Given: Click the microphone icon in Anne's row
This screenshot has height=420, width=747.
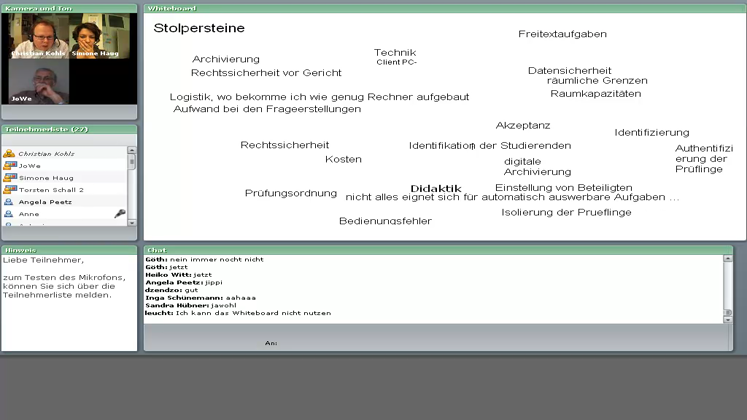Looking at the screenshot, I should point(120,213).
